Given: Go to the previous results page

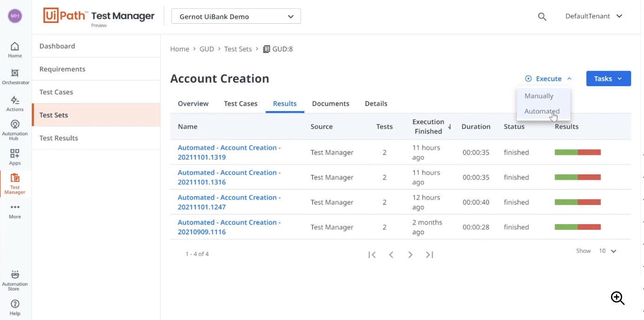Looking at the screenshot, I should tap(391, 254).
